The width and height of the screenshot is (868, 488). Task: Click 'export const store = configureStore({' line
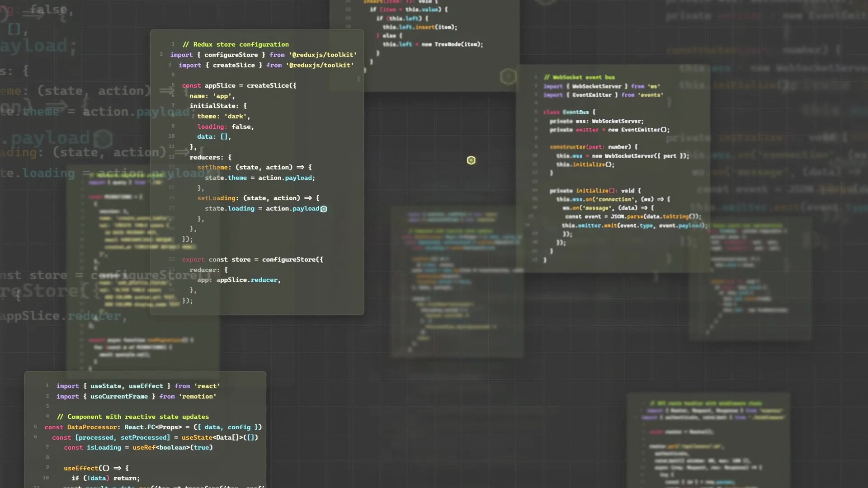click(x=253, y=259)
